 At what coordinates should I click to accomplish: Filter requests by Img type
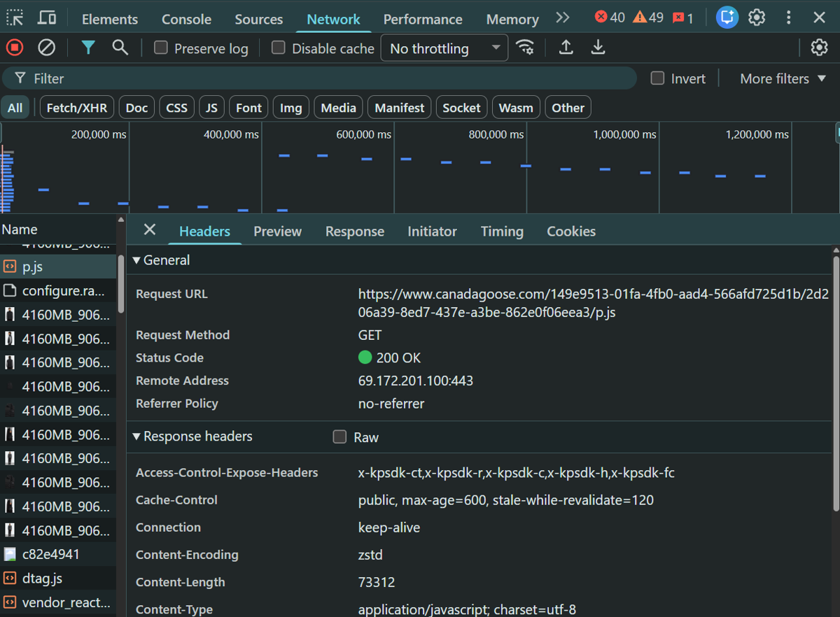291,108
